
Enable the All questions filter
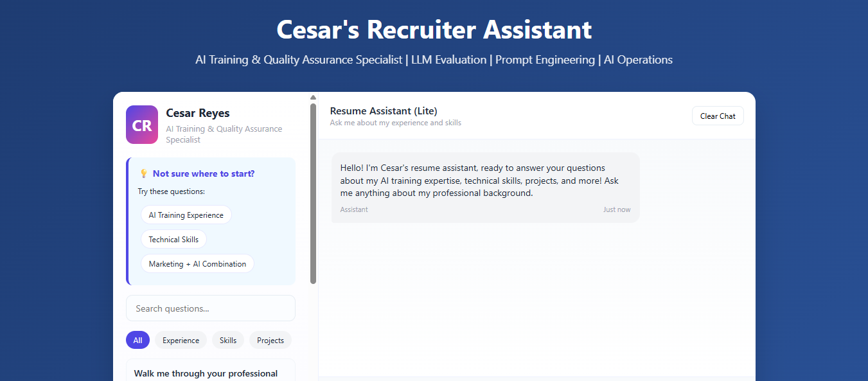pyautogui.click(x=137, y=339)
